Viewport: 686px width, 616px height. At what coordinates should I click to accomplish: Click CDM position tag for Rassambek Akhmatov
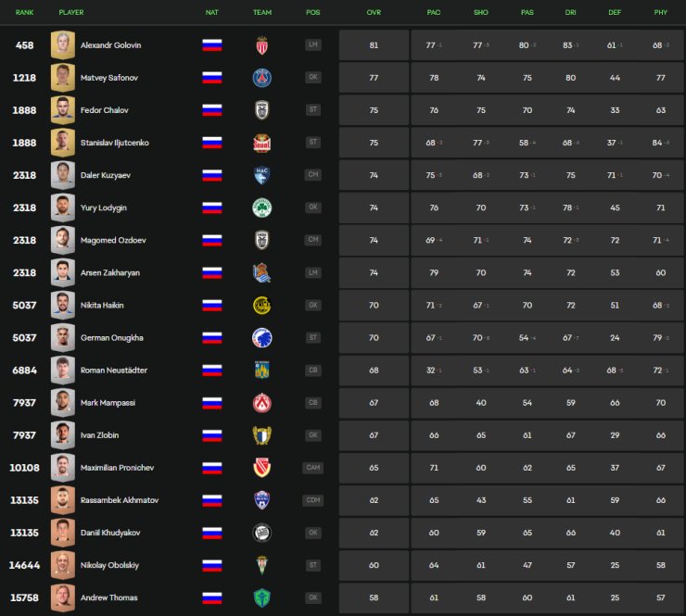[x=312, y=500]
